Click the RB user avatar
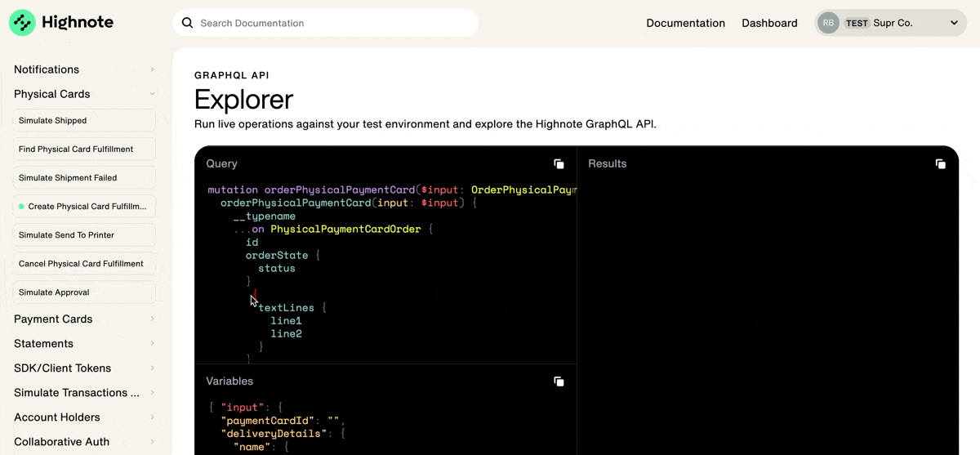Image resolution: width=980 pixels, height=455 pixels. pyautogui.click(x=828, y=23)
